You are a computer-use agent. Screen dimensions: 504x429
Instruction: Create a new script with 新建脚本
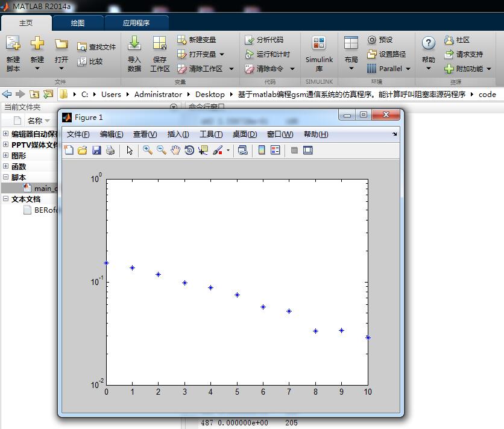(13, 54)
